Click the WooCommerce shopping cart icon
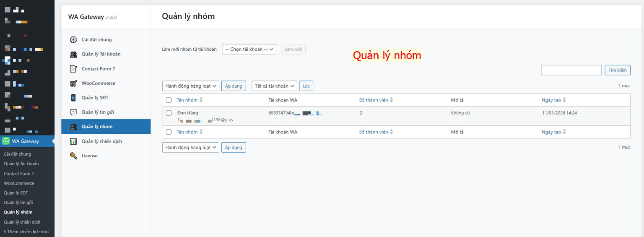 tap(73, 83)
